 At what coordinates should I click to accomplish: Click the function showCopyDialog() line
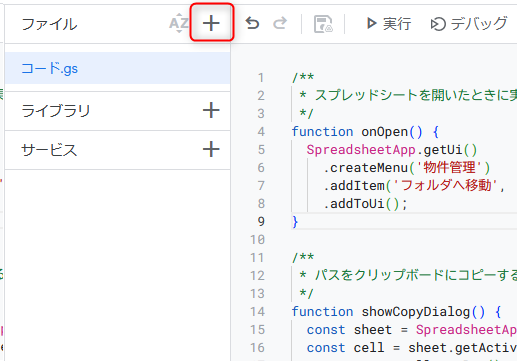coord(396,312)
